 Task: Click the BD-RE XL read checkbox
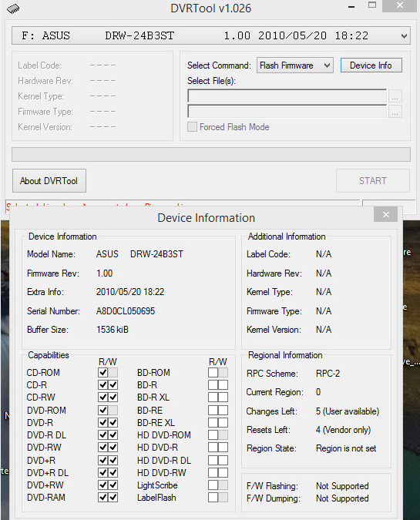213,422
